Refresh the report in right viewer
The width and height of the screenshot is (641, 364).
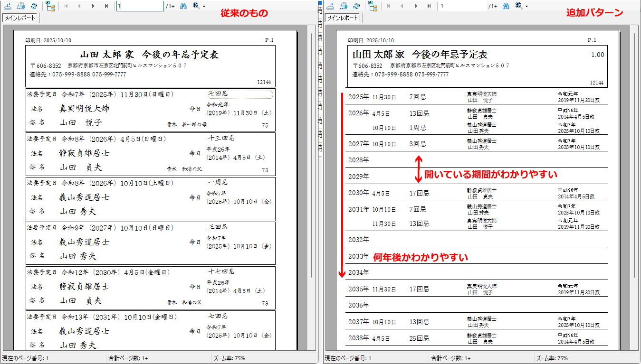(356, 6)
